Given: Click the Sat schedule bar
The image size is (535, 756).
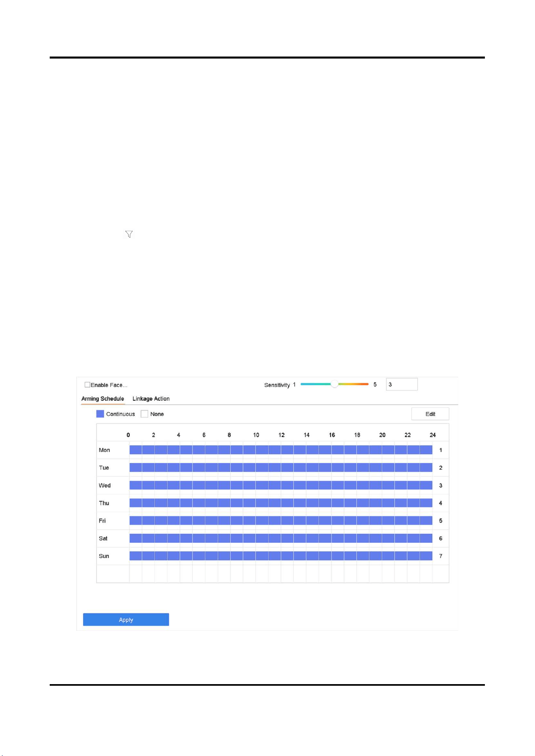Looking at the screenshot, I should click(x=281, y=538).
